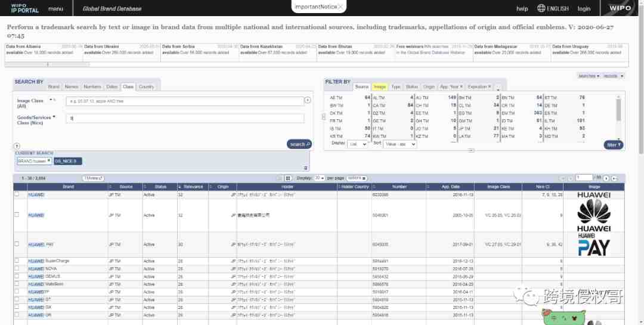
Task: Open the searches dropdown menu
Action: [x=589, y=76]
